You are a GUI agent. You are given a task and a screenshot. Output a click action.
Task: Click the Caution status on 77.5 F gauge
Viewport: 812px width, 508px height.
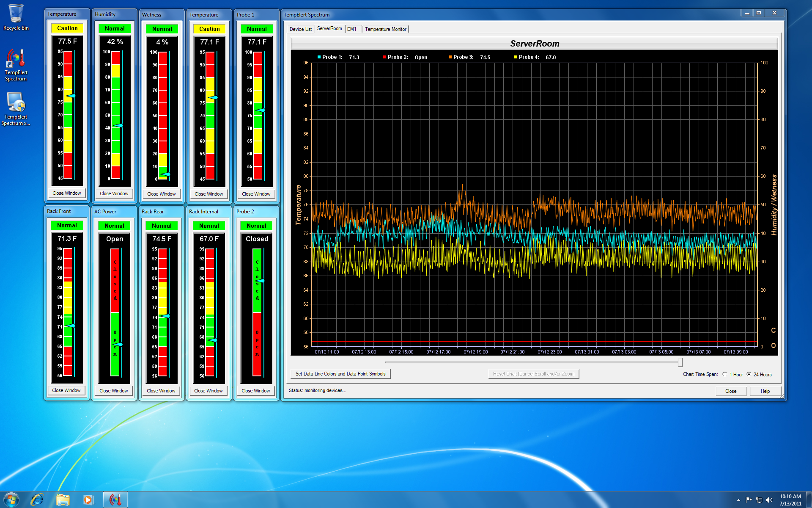pyautogui.click(x=67, y=28)
